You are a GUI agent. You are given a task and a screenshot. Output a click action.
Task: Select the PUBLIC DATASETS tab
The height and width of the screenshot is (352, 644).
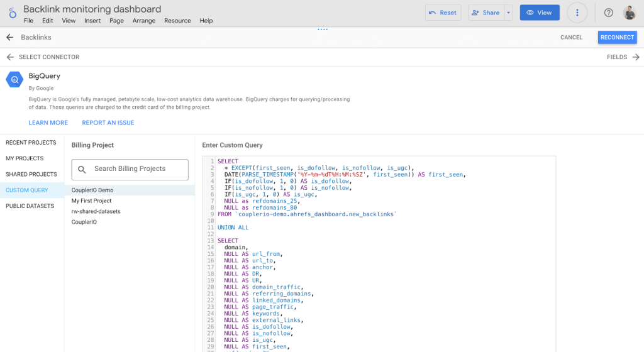(x=30, y=206)
